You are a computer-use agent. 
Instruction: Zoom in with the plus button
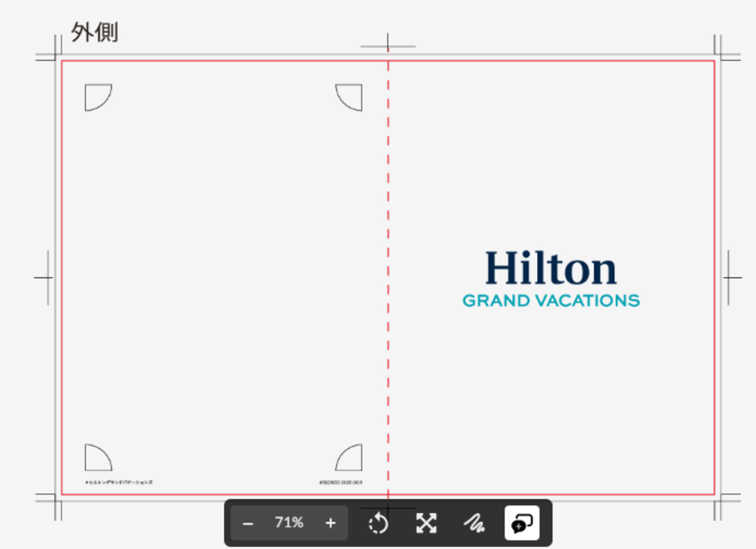pyautogui.click(x=331, y=523)
